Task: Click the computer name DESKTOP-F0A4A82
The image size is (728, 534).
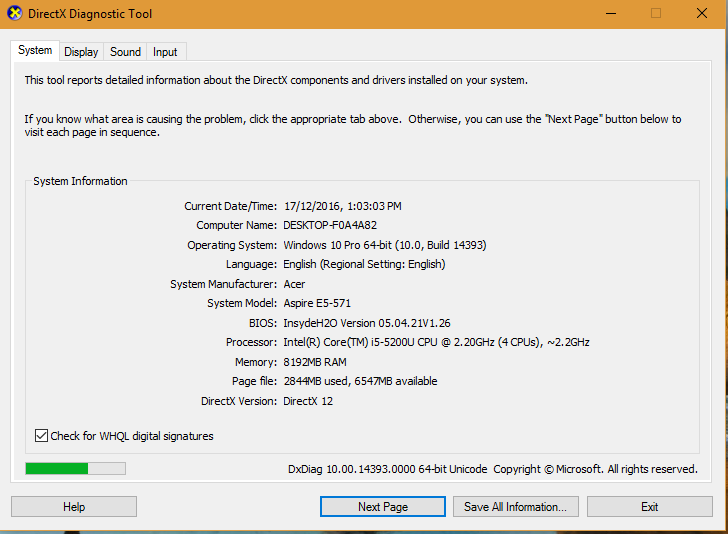Action: (330, 225)
